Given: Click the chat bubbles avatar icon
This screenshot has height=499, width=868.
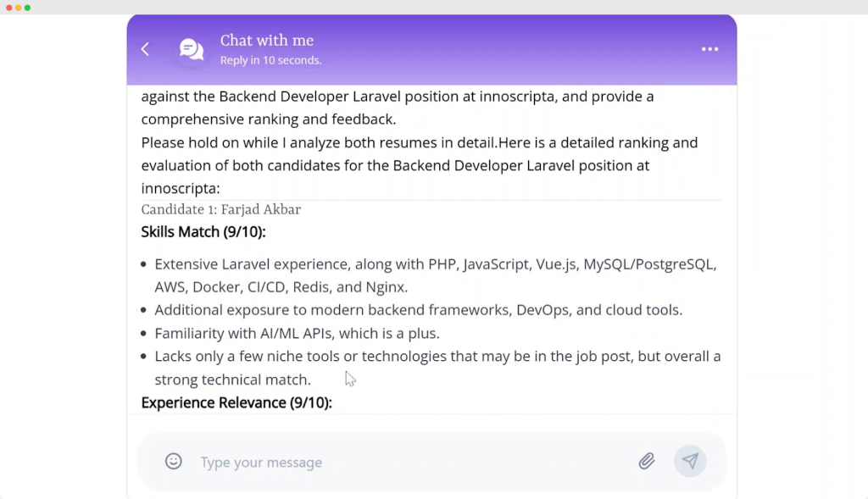Looking at the screenshot, I should (192, 49).
